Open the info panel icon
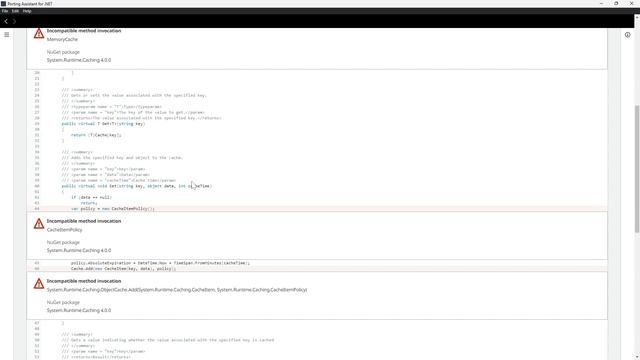This screenshot has height=360, width=640. [627, 35]
